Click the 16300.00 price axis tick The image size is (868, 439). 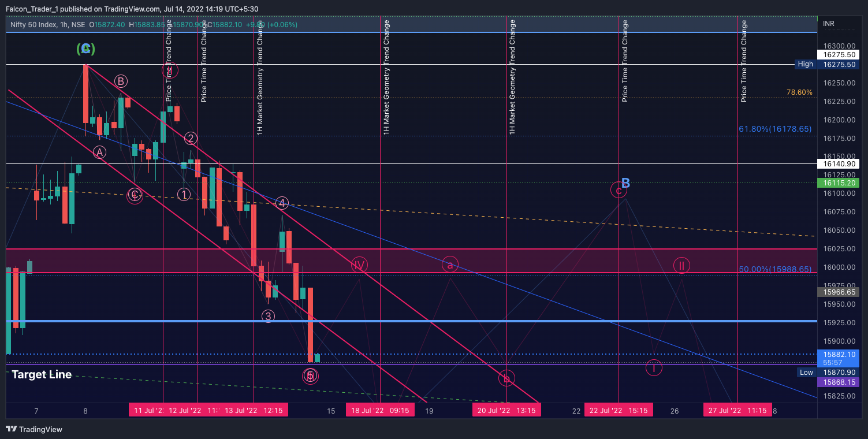(839, 46)
